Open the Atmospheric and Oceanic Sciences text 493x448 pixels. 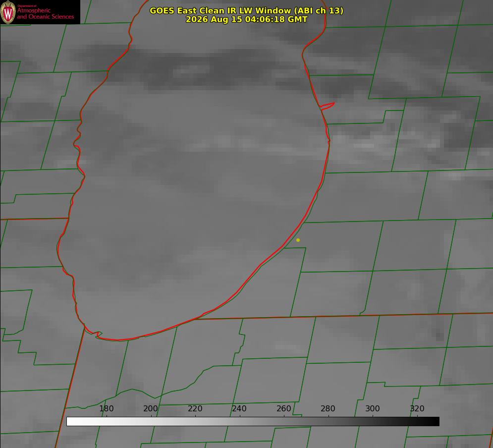(45, 13)
